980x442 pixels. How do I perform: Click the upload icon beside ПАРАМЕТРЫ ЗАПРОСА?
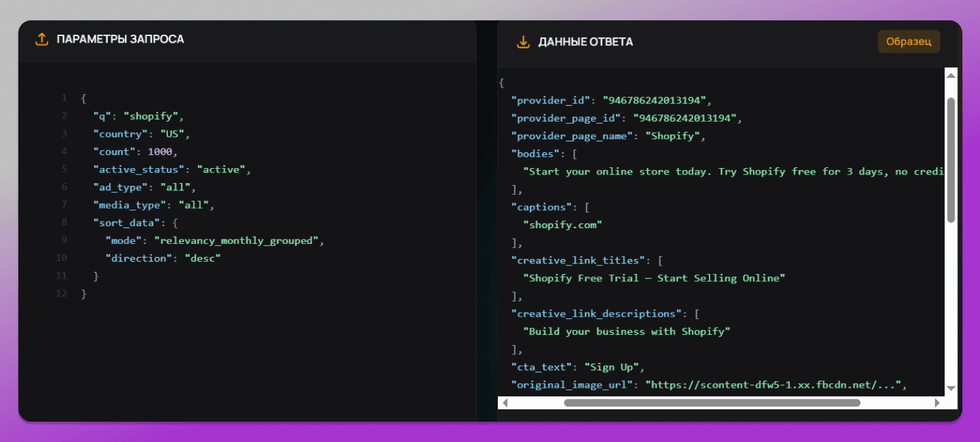[42, 39]
